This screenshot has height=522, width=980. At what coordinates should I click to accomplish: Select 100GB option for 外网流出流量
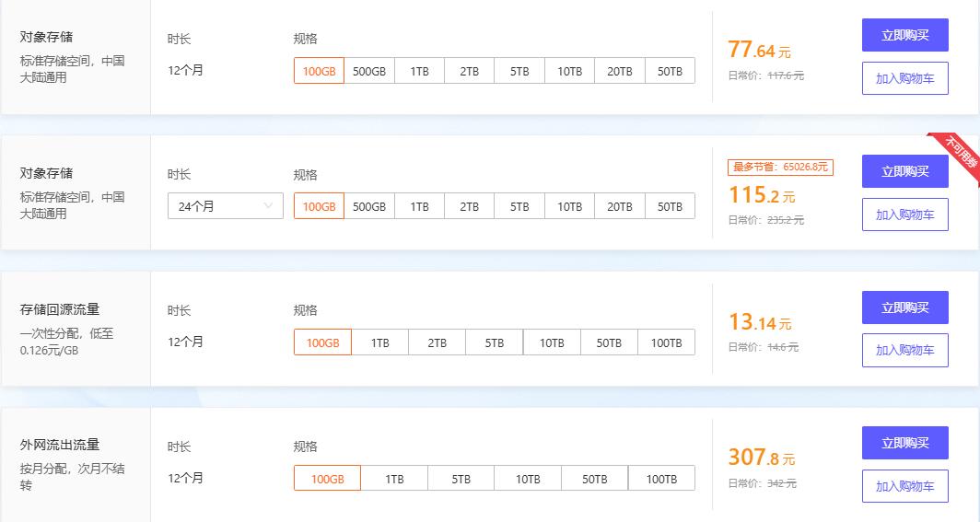click(x=327, y=479)
